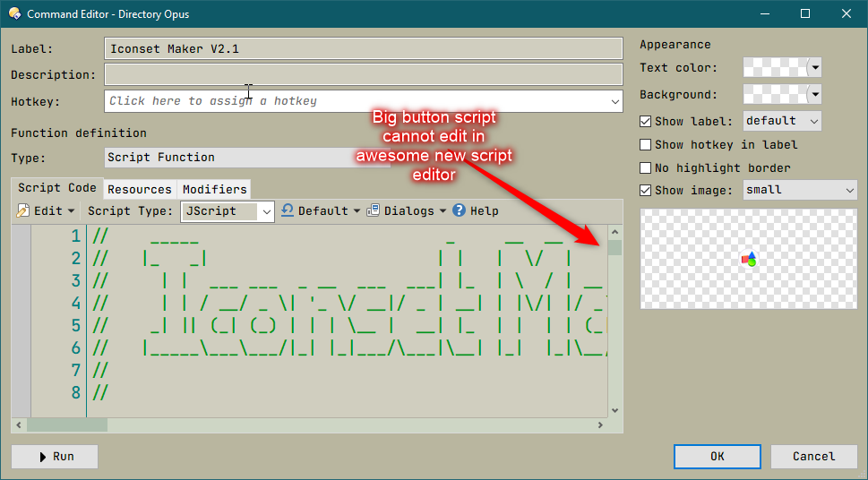Click the vertical scrollbar up arrow
Viewport: 868px width, 480px height.
(x=614, y=232)
